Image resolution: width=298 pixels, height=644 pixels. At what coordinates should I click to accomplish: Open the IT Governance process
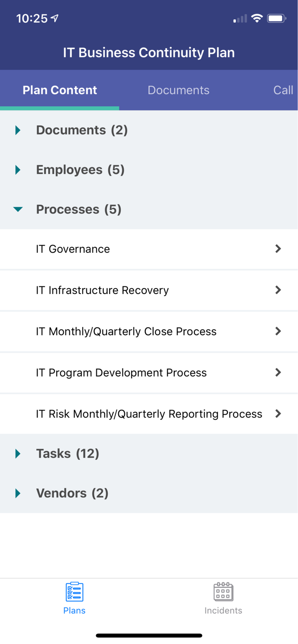pos(73,249)
